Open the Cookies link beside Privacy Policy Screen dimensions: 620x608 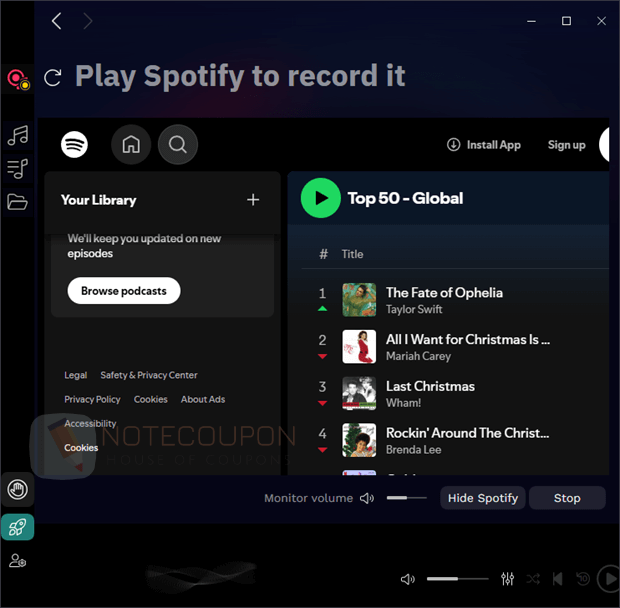tap(151, 400)
